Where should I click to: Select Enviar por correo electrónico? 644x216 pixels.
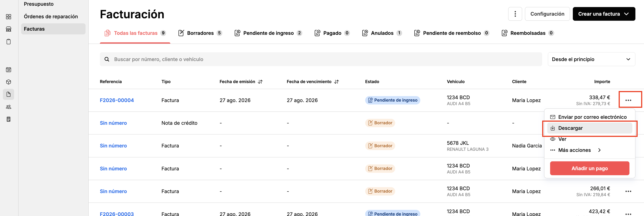[x=590, y=117]
